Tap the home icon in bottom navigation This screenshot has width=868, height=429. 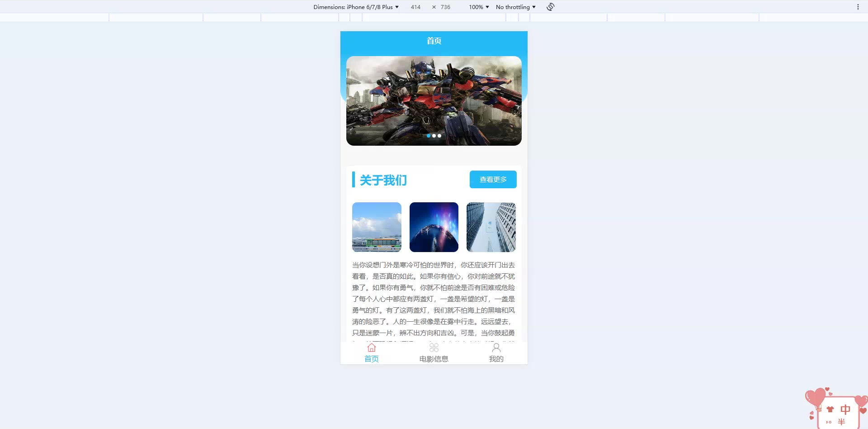pyautogui.click(x=372, y=348)
